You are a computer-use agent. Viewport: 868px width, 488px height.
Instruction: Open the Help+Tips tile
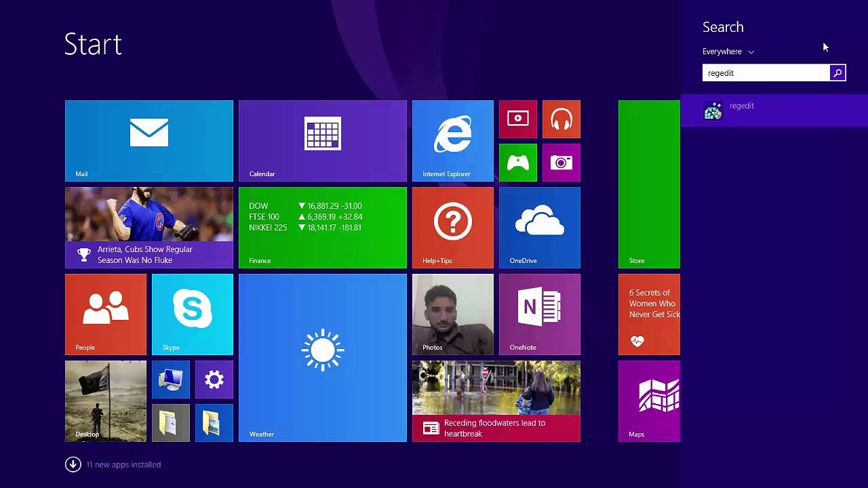[x=453, y=228]
